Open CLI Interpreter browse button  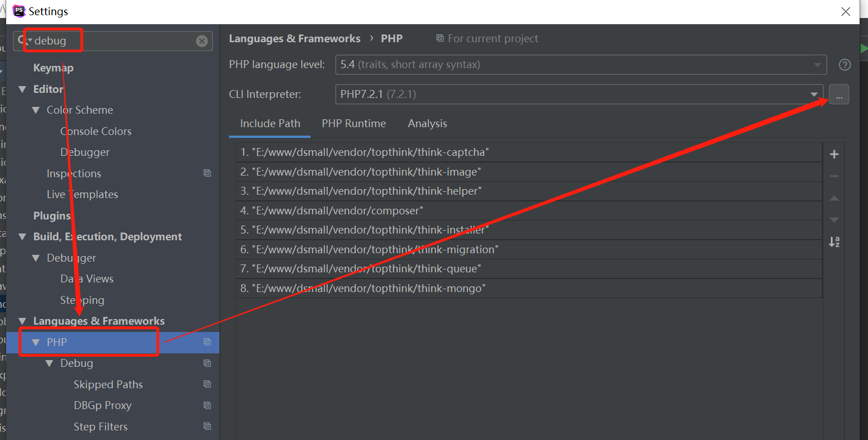click(839, 95)
